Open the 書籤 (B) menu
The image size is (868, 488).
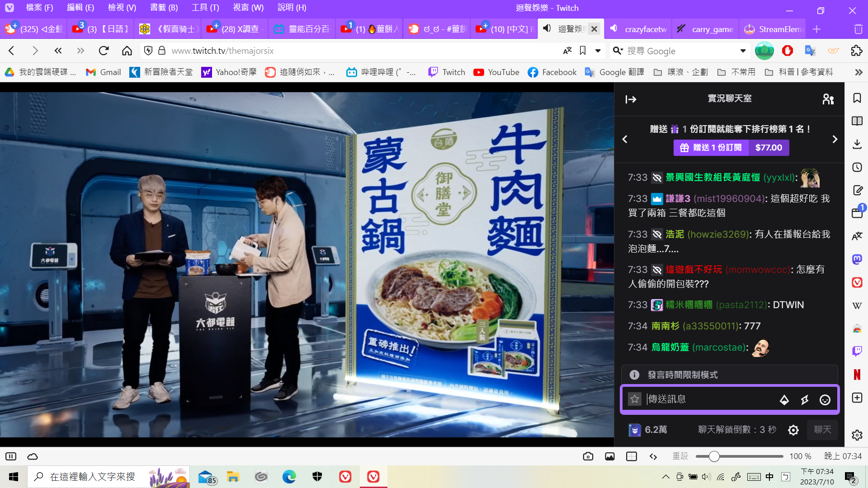164,8
